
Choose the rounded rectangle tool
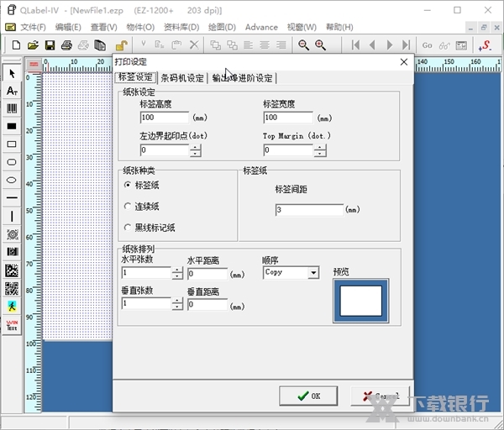click(12, 161)
